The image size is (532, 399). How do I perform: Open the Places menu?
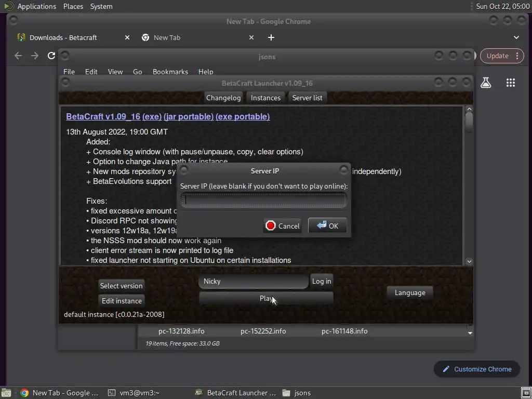pos(73,6)
